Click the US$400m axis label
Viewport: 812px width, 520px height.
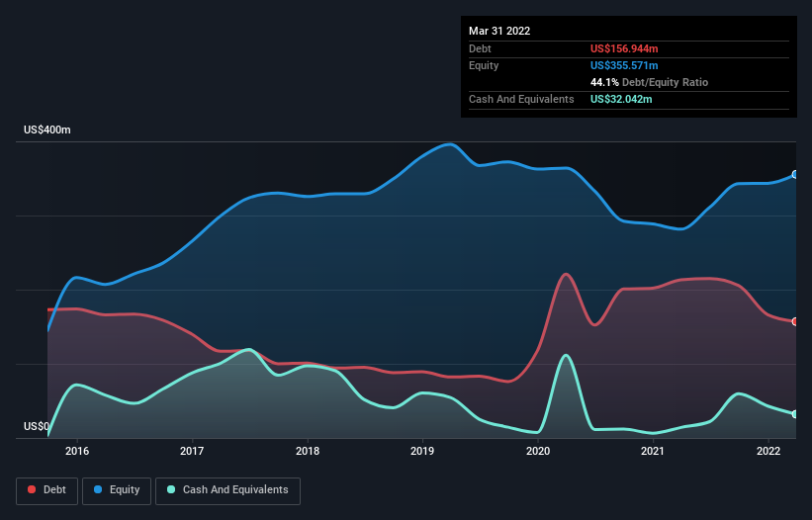point(47,130)
